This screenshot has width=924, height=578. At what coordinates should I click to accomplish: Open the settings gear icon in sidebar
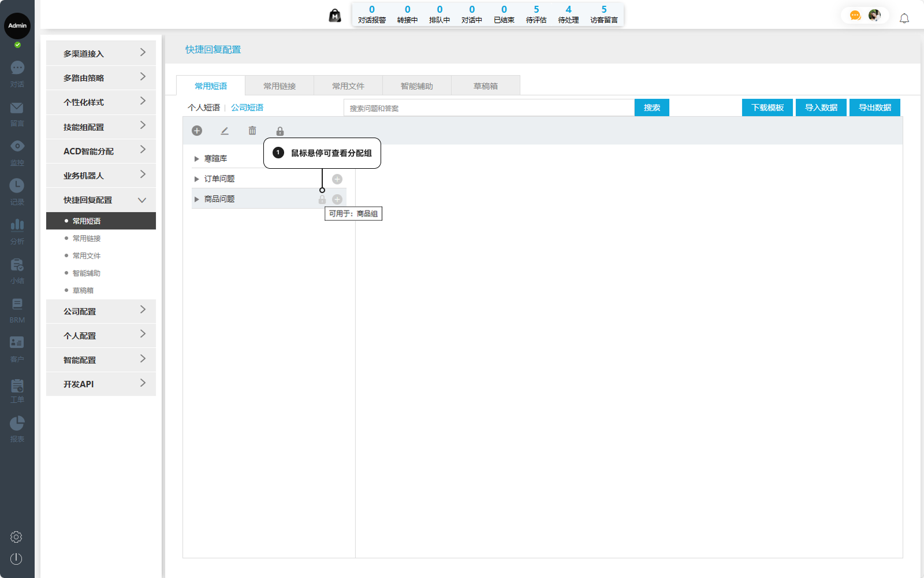coord(16,537)
